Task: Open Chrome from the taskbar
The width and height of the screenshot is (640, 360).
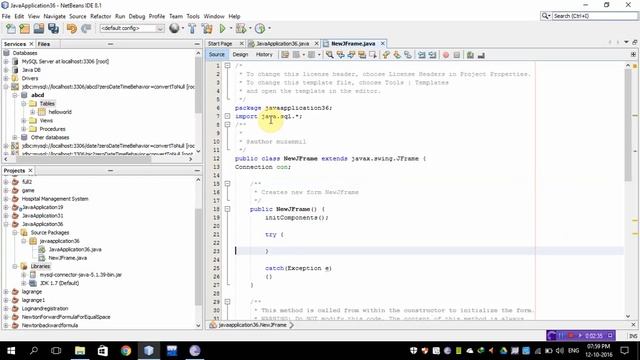Action: tap(126, 350)
